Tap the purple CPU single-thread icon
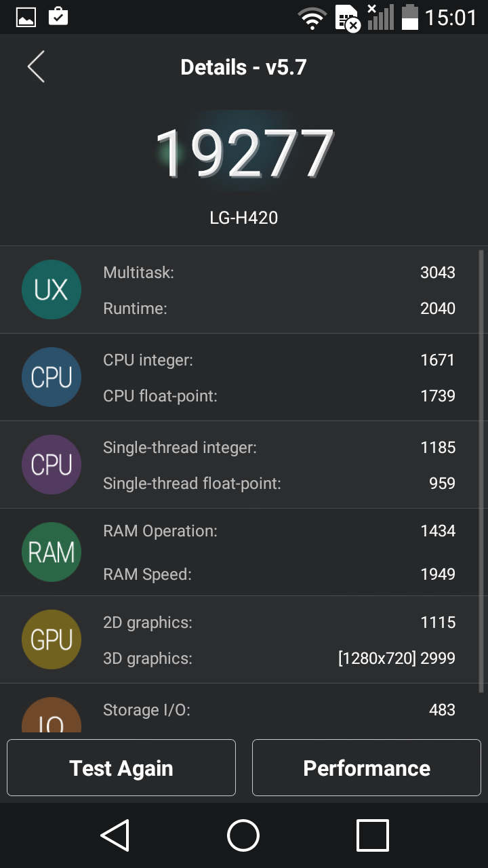The image size is (488, 868). coord(52,465)
